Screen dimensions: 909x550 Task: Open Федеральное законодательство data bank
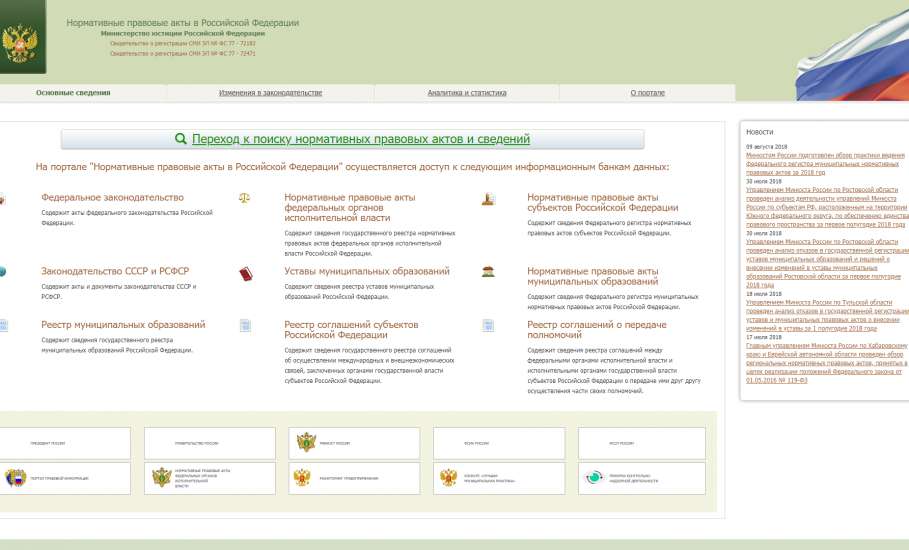point(112,198)
